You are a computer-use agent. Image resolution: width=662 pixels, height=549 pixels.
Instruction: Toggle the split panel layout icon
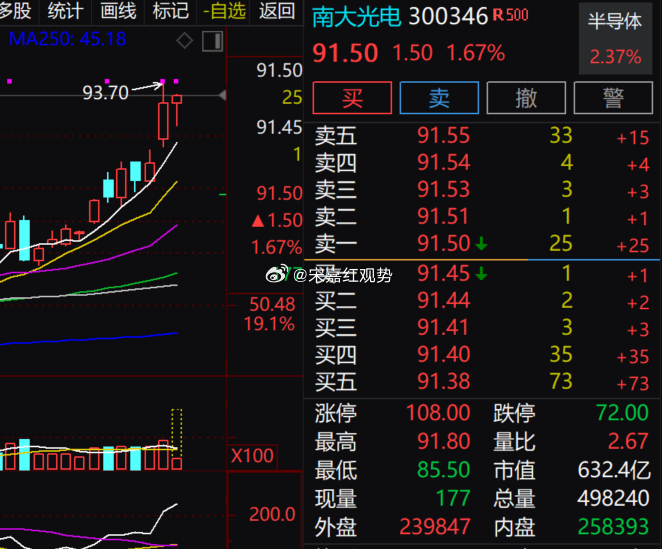pyautogui.click(x=212, y=41)
